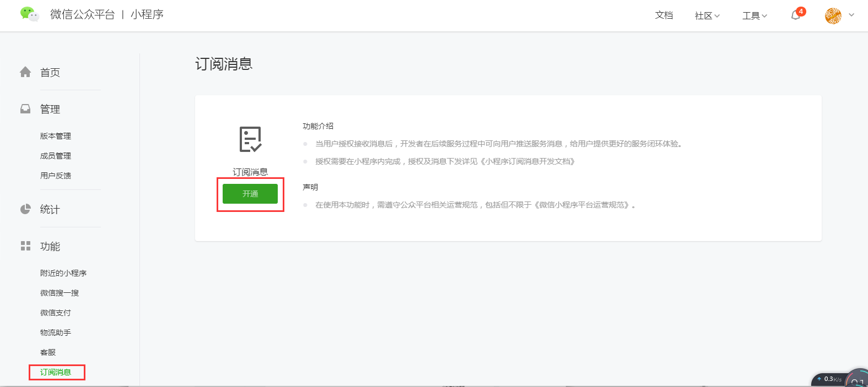Click the user avatar icon

(x=833, y=15)
